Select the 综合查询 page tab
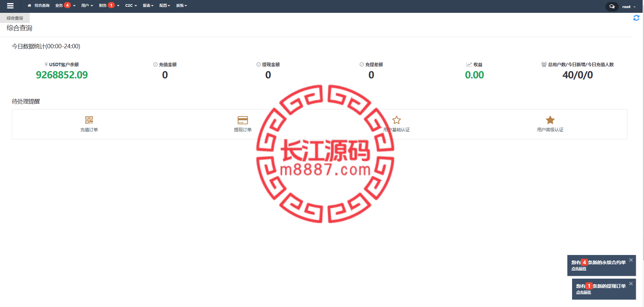This screenshot has width=644, height=307. pos(15,18)
